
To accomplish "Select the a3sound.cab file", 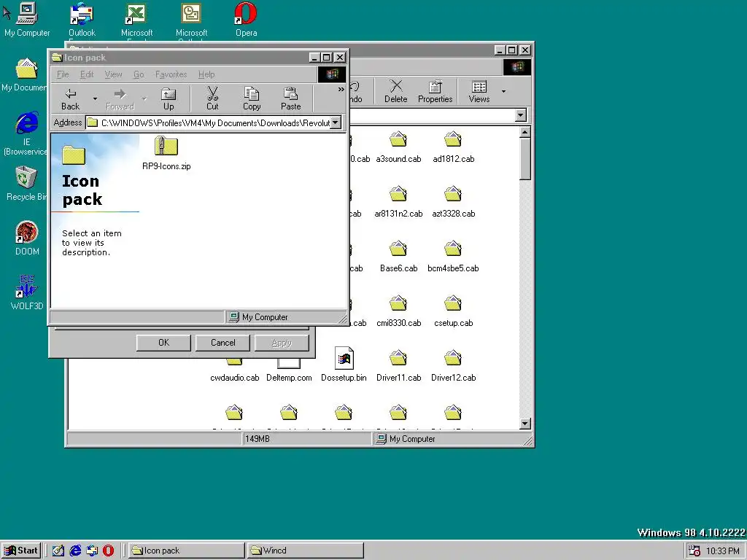I will [x=398, y=147].
